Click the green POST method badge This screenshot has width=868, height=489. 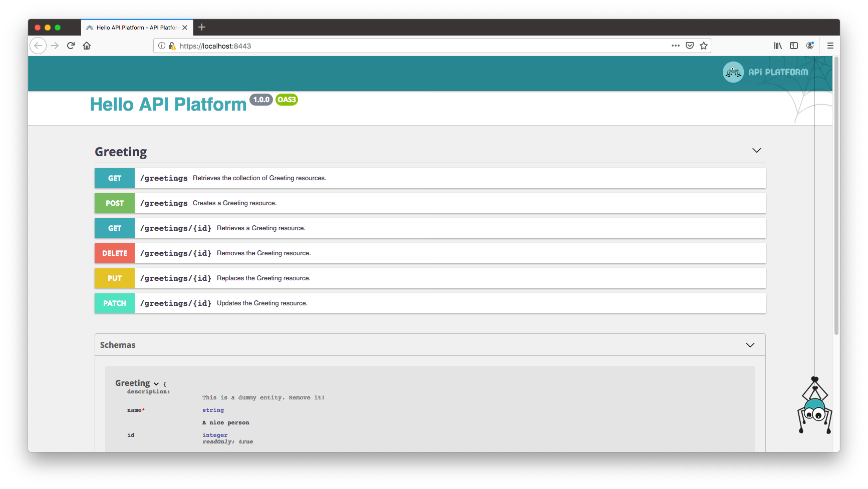click(115, 203)
